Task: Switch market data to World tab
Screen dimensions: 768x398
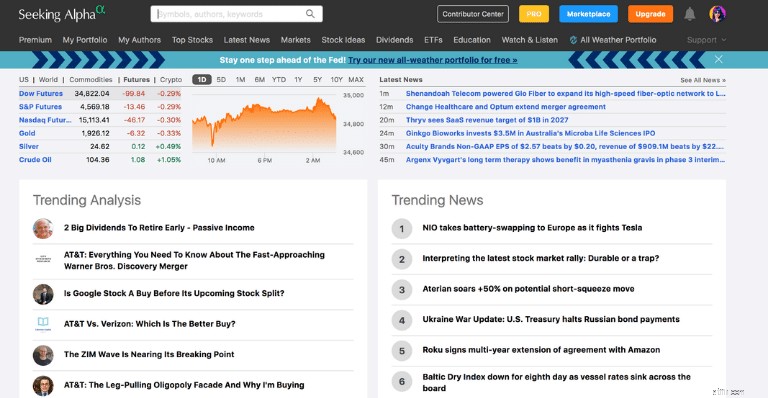Action: 48,79
